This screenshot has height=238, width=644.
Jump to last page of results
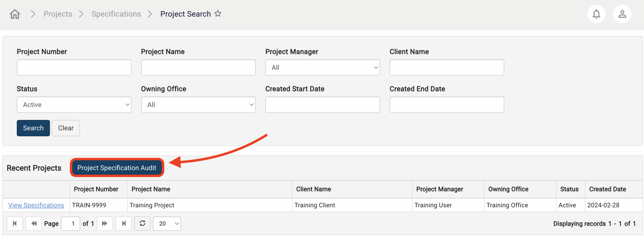pos(124,223)
